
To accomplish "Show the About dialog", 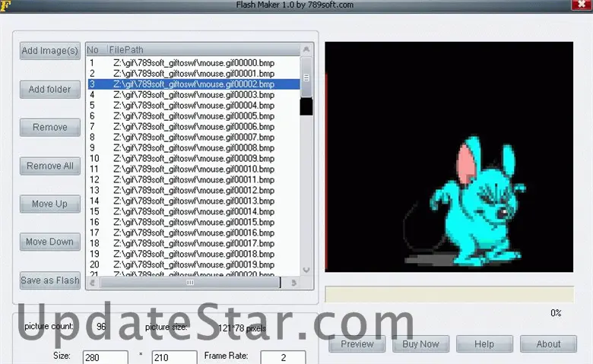I will pos(548,343).
